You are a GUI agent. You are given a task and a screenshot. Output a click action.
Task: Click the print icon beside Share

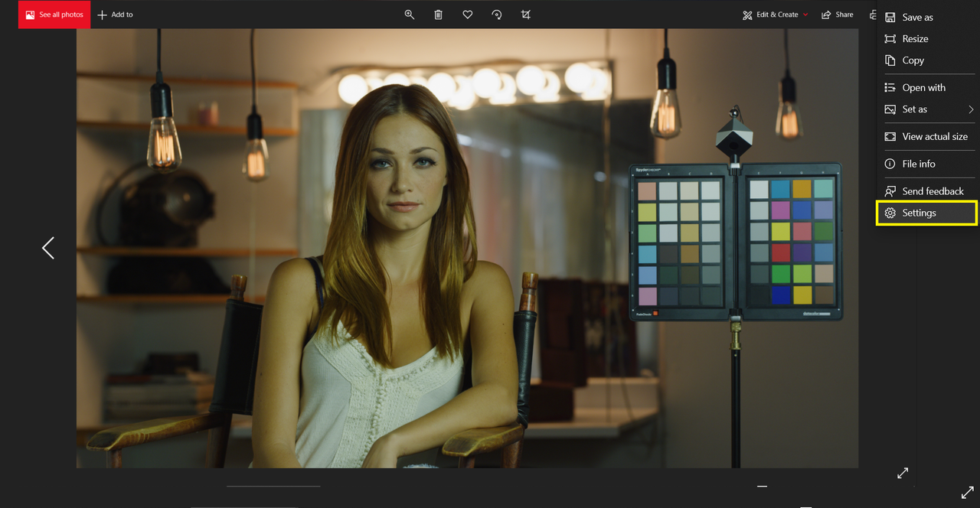(x=873, y=15)
